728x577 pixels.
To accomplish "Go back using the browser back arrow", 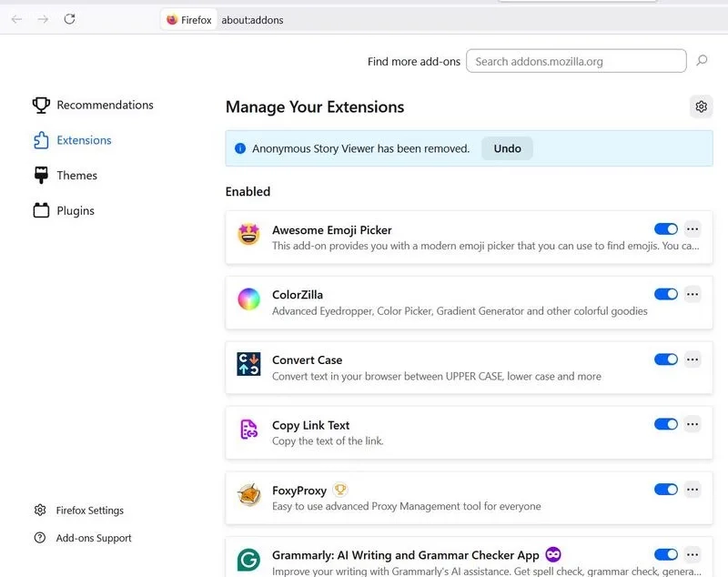I will coord(16,19).
